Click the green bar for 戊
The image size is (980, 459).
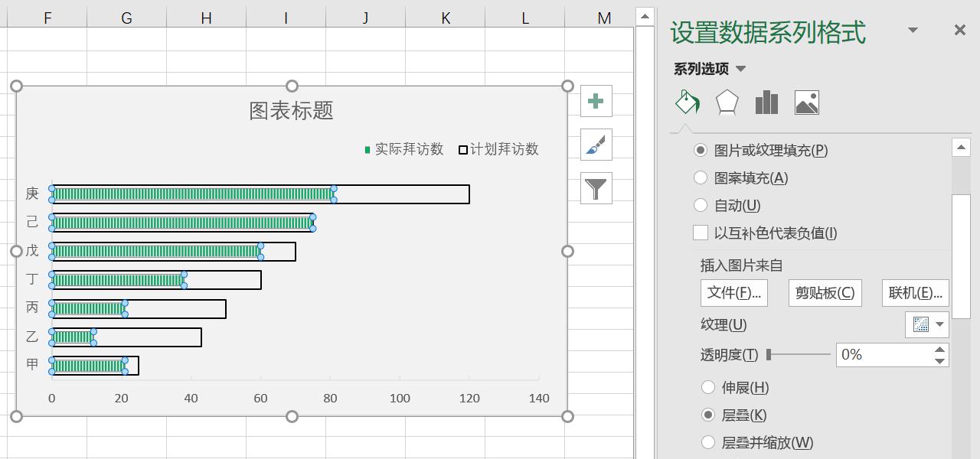click(x=156, y=251)
